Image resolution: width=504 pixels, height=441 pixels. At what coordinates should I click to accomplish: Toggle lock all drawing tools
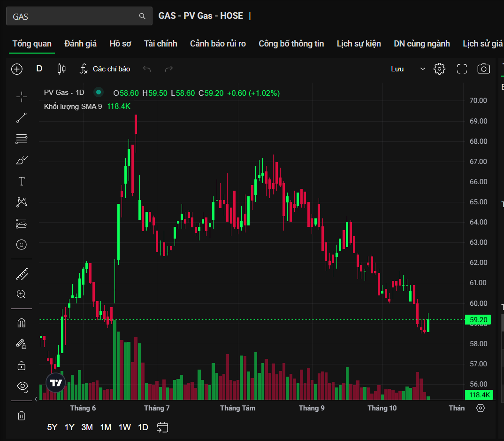(x=22, y=365)
